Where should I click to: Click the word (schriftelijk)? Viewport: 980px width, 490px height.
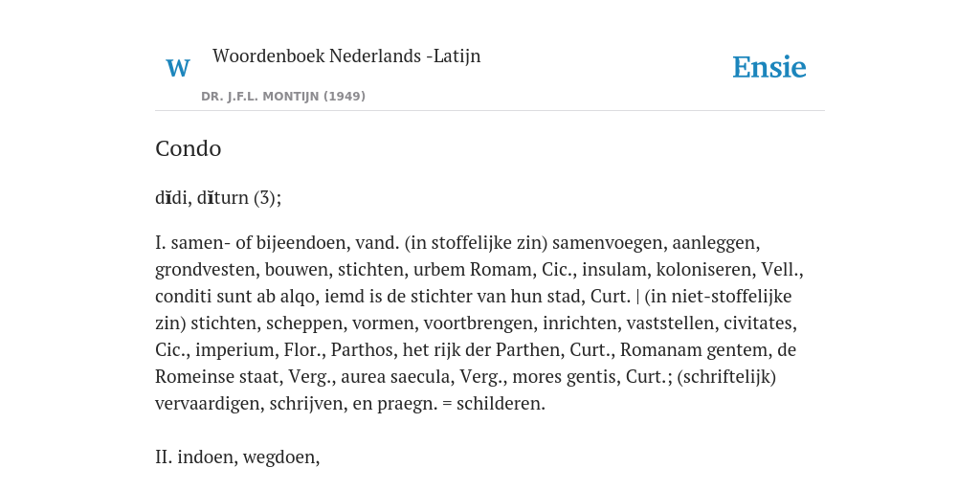click(726, 377)
